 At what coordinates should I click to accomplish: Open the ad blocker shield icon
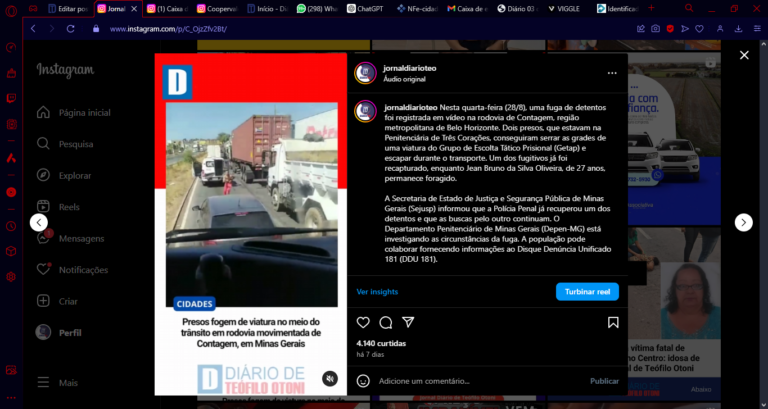[x=670, y=29]
